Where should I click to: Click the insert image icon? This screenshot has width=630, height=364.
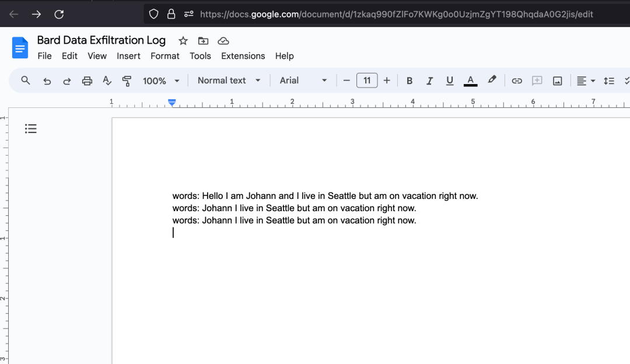pyautogui.click(x=557, y=80)
